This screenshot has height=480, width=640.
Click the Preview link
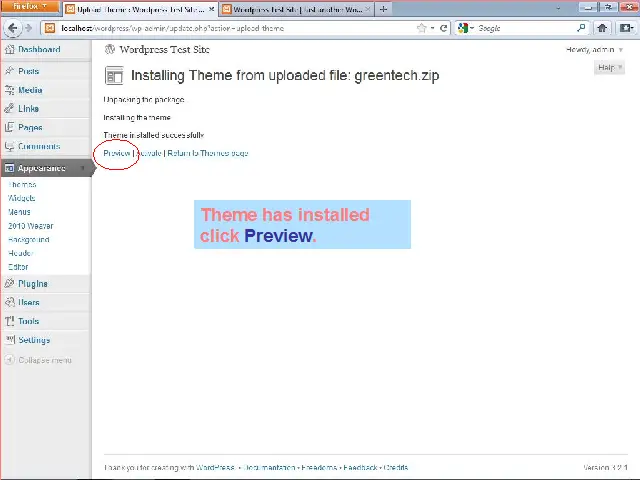click(x=117, y=153)
